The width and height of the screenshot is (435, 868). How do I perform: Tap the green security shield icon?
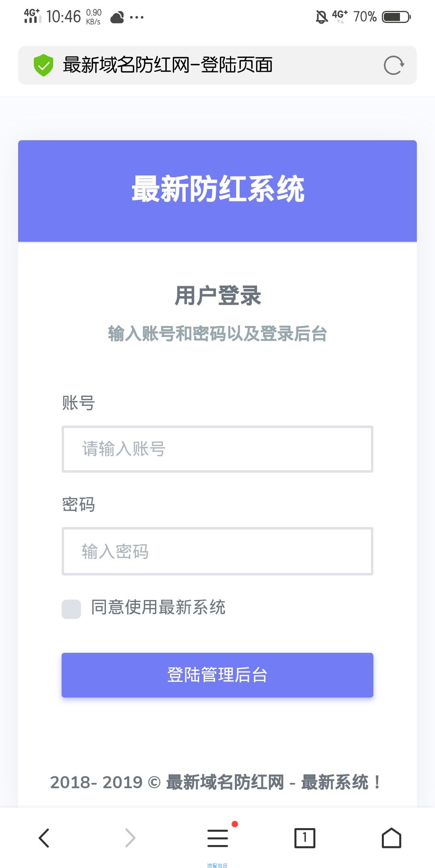click(x=43, y=65)
